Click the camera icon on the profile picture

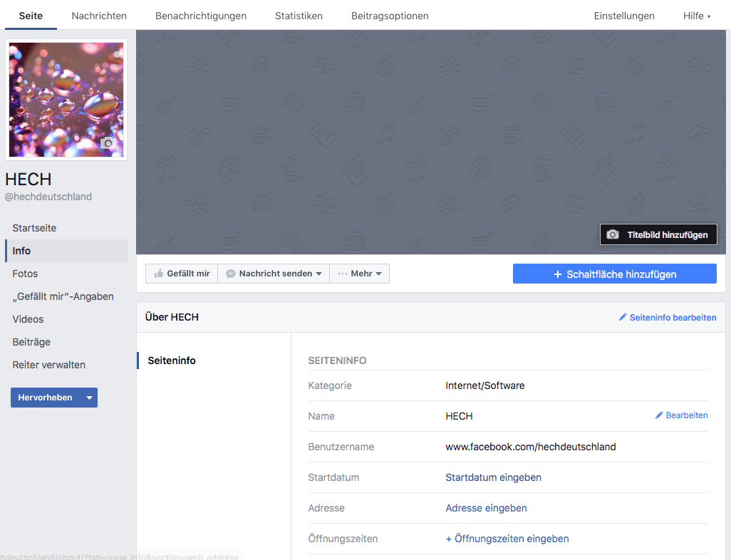click(108, 144)
